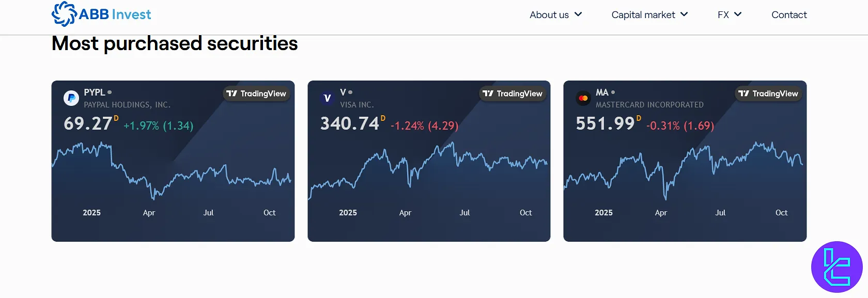The width and height of the screenshot is (868, 298).
Task: Expand the FX dropdown
Action: pyautogui.click(x=738, y=14)
